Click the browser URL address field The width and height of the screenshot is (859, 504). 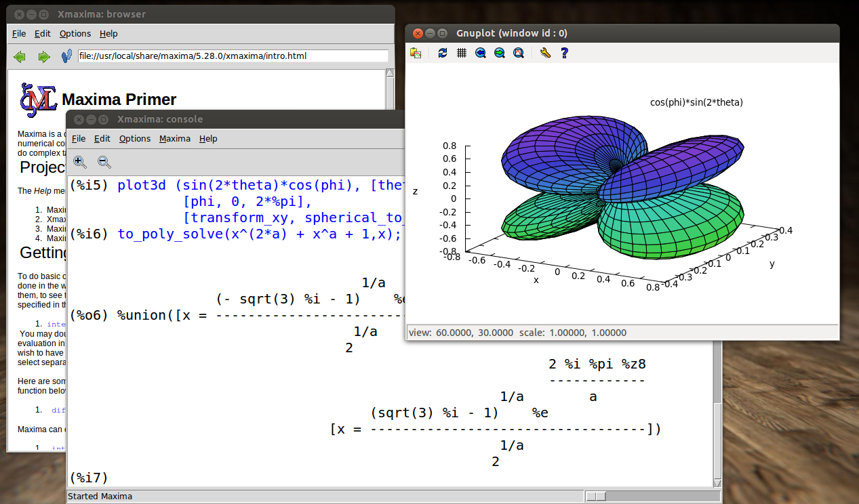pos(233,56)
